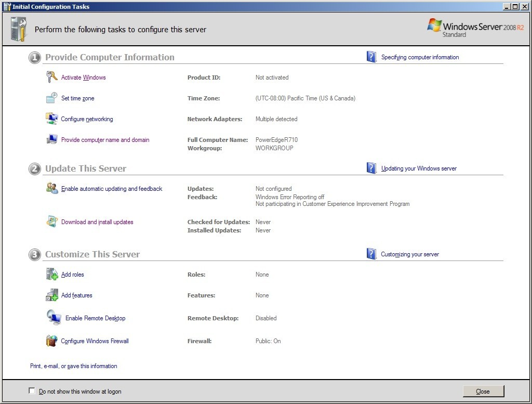Click the Update This Server heading
532x404 pixels.
86,168
